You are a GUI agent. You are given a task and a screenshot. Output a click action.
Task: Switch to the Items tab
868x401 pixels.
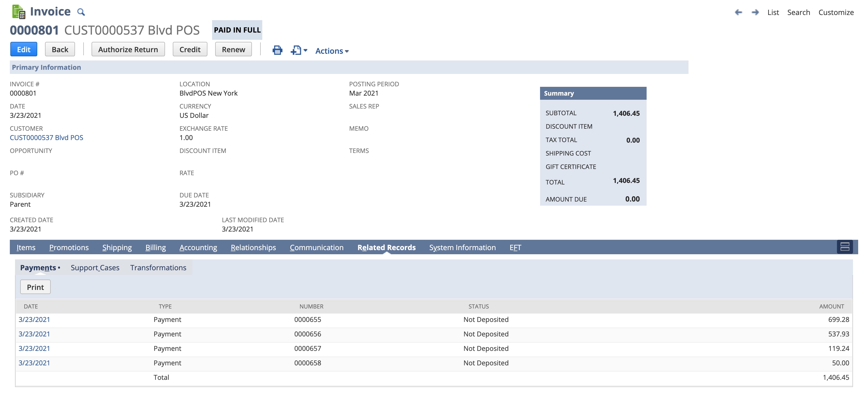point(26,248)
